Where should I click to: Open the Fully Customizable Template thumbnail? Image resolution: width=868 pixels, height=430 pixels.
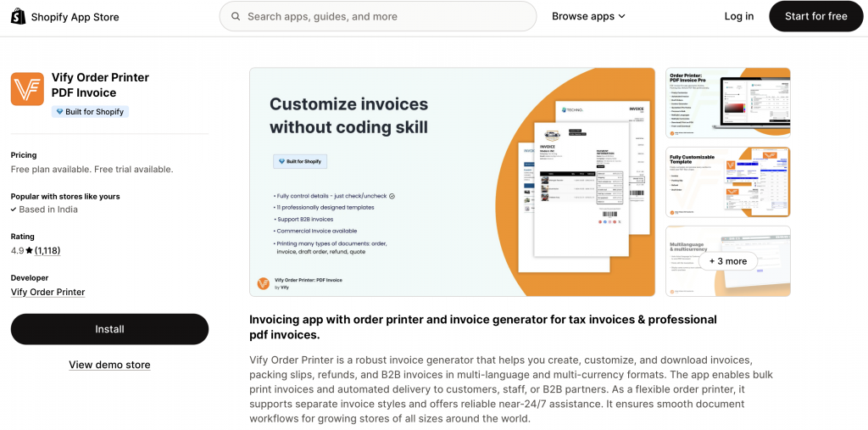pyautogui.click(x=728, y=181)
